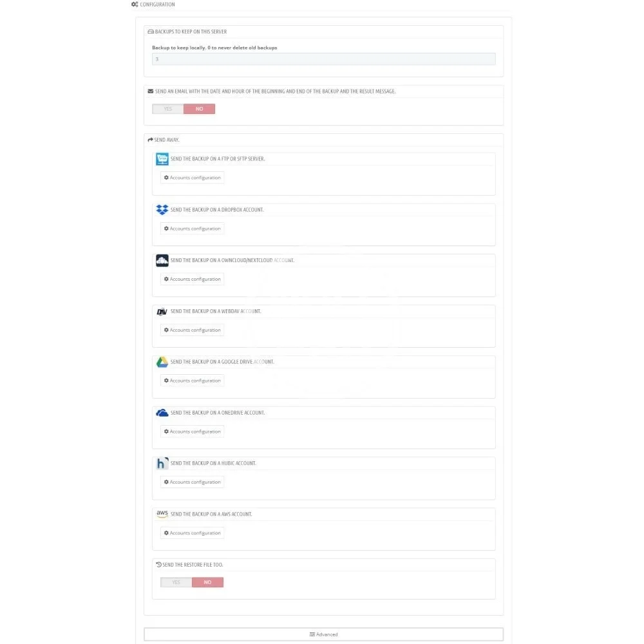Open Dropbox Accounts configuration

tap(193, 229)
